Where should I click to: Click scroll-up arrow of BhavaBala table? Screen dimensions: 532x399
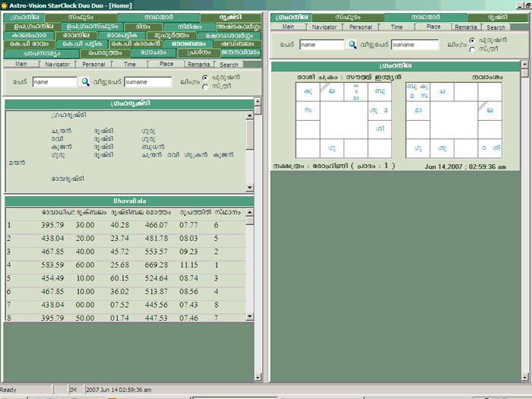[250, 212]
